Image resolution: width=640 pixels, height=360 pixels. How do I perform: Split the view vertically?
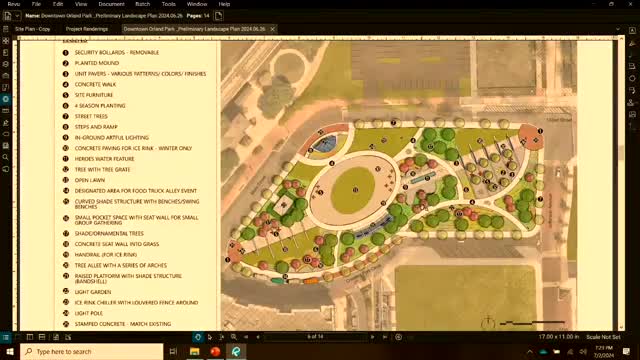pyautogui.click(x=30, y=337)
